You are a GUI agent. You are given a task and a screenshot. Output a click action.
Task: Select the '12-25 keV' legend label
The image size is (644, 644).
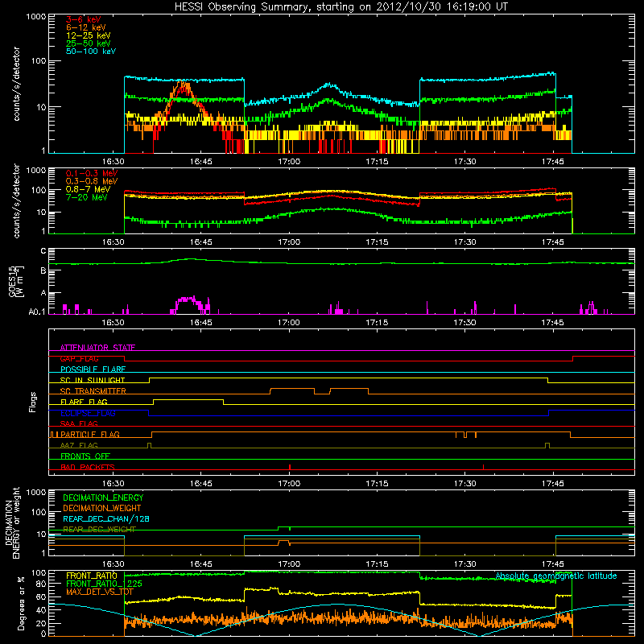[89, 35]
